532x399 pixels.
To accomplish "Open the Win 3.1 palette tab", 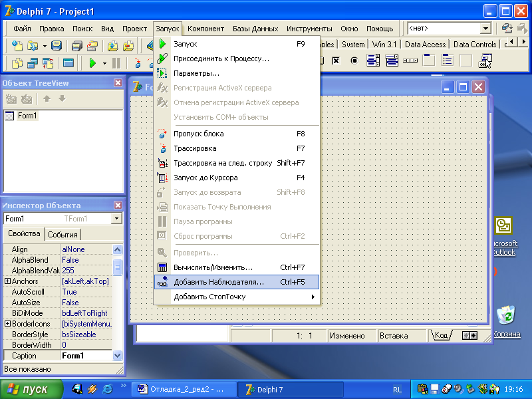I will (384, 45).
